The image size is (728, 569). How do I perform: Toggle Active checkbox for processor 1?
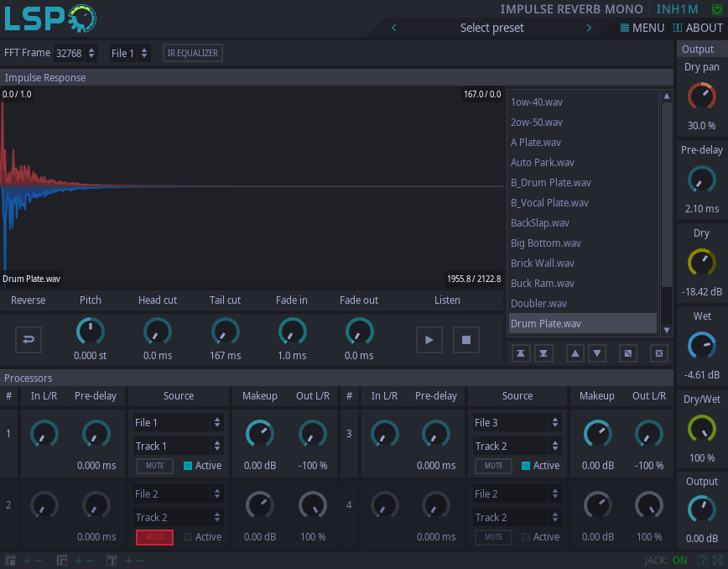point(188,466)
